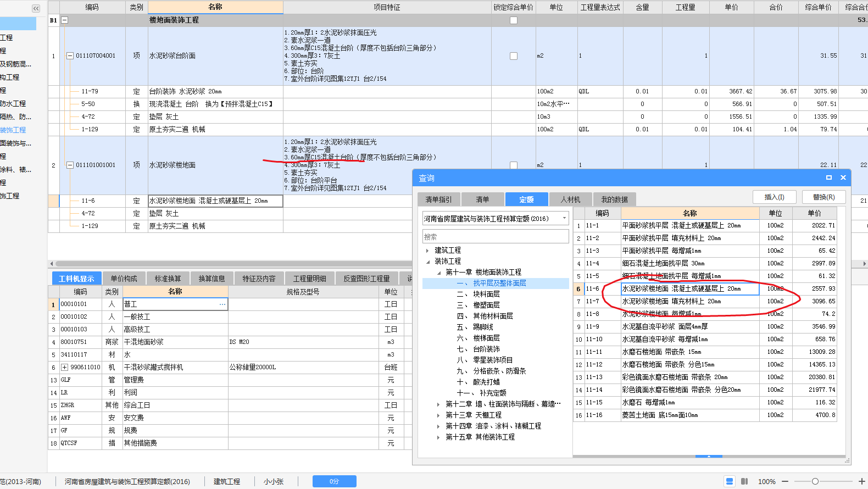
Task: Click the 名称 column header in main table
Action: (x=215, y=7)
